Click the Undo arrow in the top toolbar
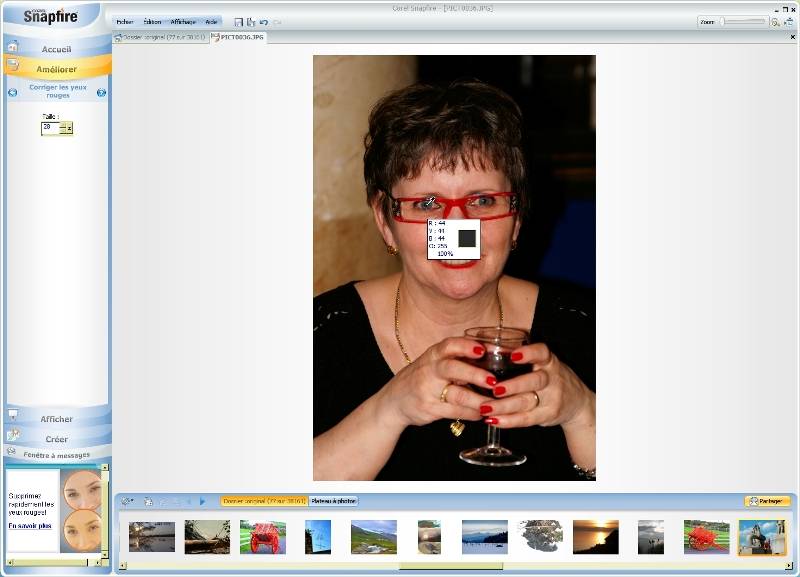This screenshot has width=800, height=577. (264, 22)
